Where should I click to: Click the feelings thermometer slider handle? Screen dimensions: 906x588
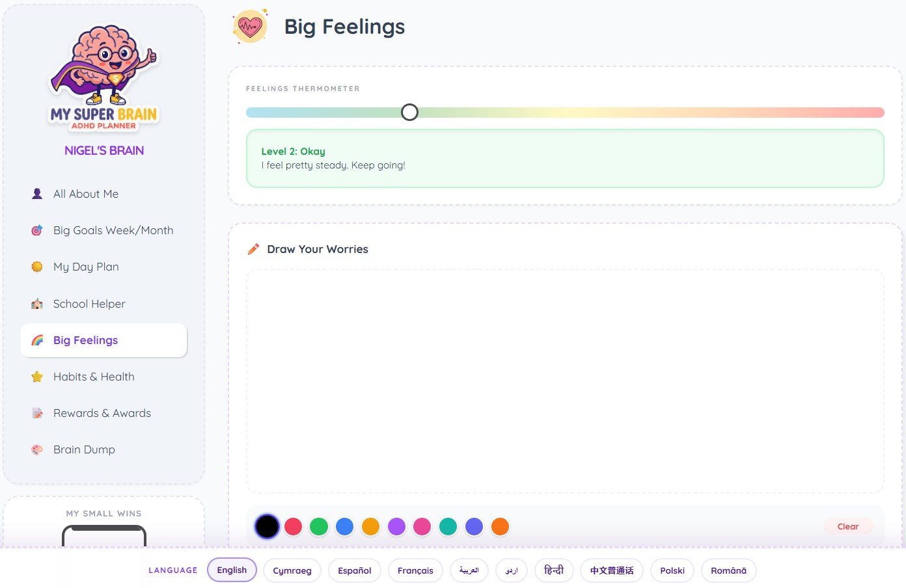coord(409,113)
